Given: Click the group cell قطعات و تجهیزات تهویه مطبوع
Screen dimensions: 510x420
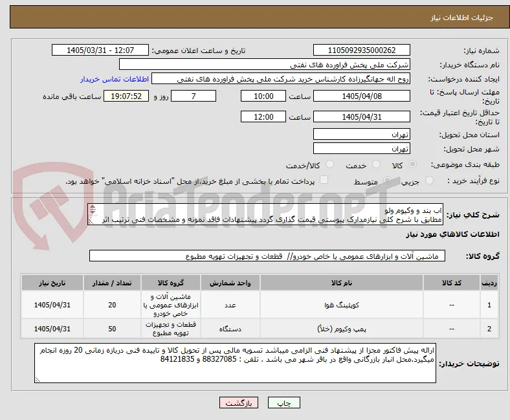Looking at the screenshot, I should [171, 329].
